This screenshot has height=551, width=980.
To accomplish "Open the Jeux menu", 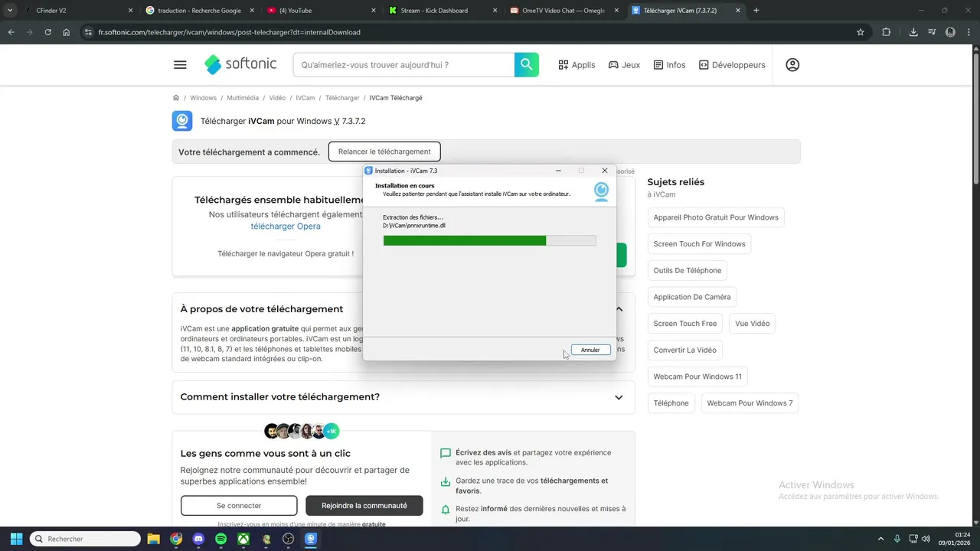I will [x=624, y=65].
